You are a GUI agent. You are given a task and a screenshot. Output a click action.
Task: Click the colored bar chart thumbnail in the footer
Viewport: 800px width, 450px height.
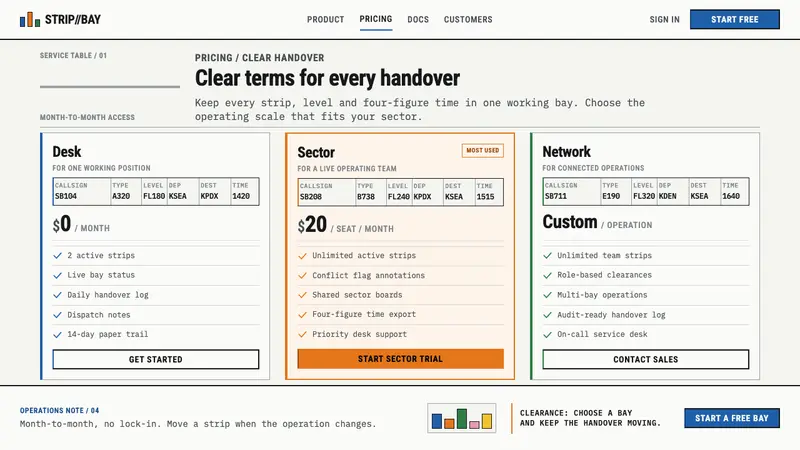click(x=462, y=418)
